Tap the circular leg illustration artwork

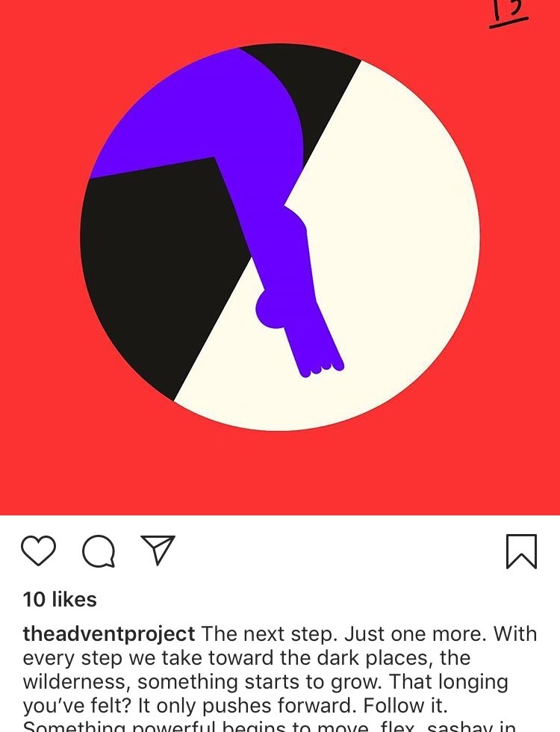(280, 237)
